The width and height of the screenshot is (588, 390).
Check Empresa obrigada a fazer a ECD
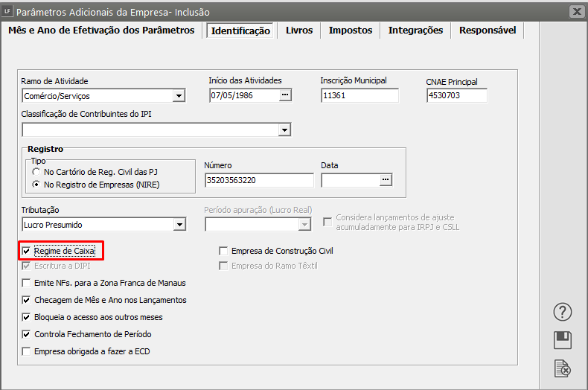(28, 351)
